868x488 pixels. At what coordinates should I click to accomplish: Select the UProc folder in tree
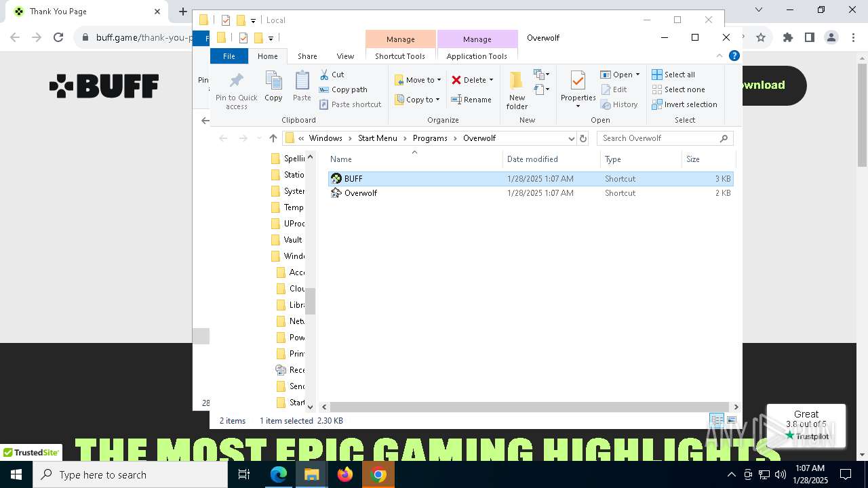pos(288,224)
